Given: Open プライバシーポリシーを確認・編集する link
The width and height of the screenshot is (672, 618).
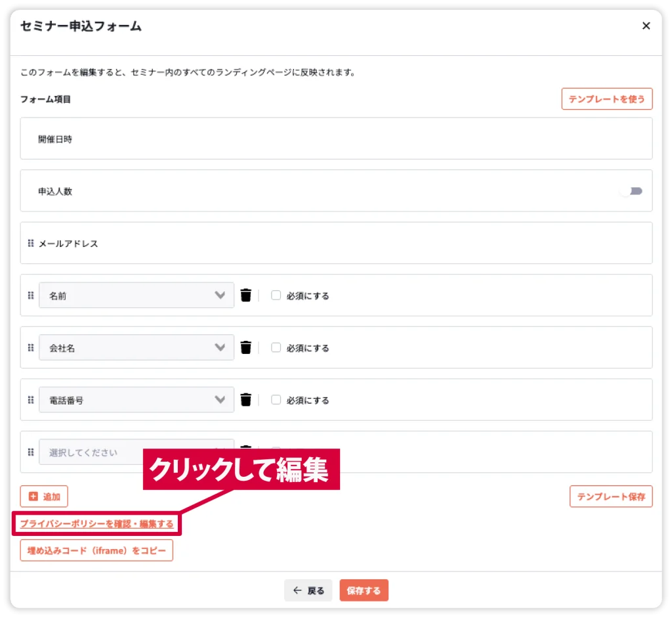Looking at the screenshot, I should point(96,524).
